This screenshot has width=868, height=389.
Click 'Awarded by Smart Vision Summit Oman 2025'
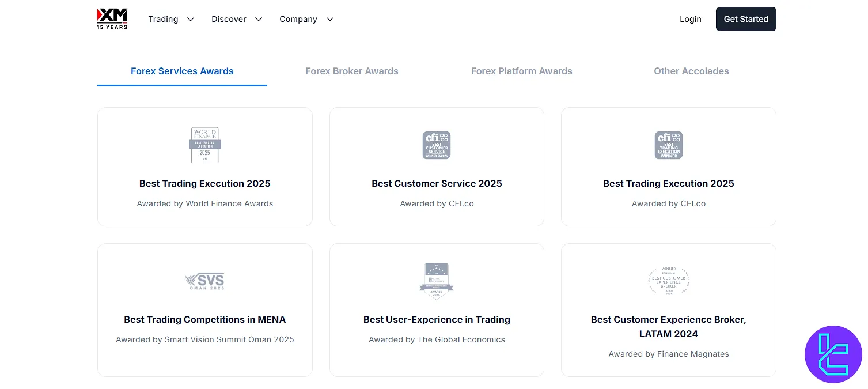(x=205, y=339)
